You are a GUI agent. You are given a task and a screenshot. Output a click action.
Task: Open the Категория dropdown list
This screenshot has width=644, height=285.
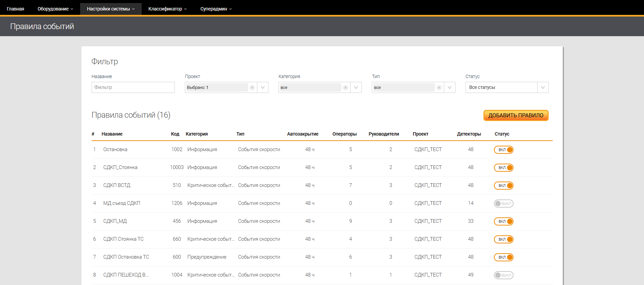(x=356, y=88)
